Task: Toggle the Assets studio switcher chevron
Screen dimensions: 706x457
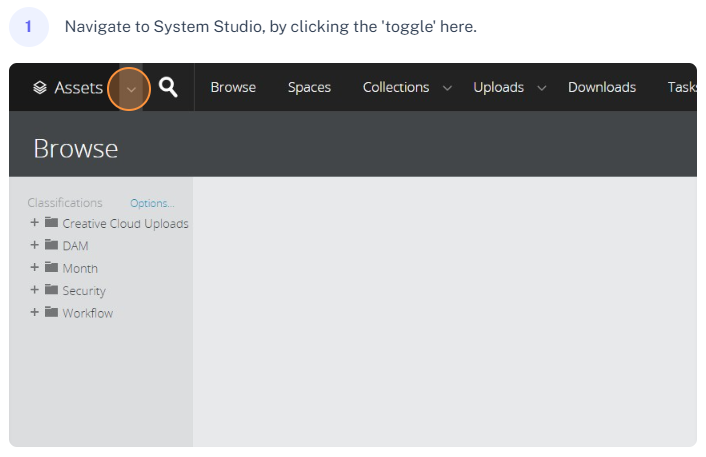Action: click(131, 88)
